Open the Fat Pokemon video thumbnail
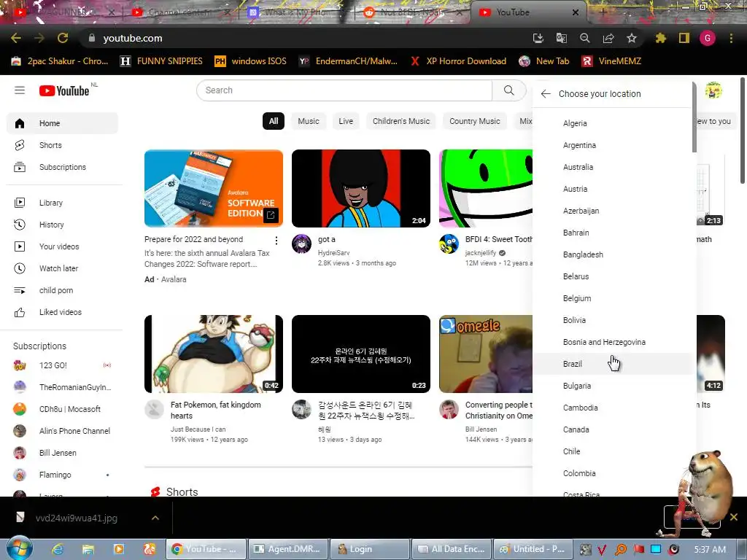Image resolution: width=747 pixels, height=560 pixels. (x=214, y=354)
